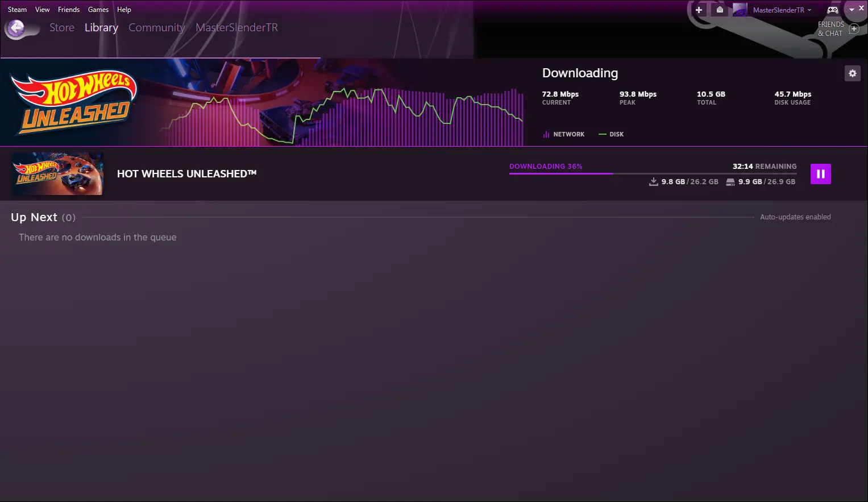Go back with the round arrow button
This screenshot has height=502, width=868.
[x=16, y=28]
